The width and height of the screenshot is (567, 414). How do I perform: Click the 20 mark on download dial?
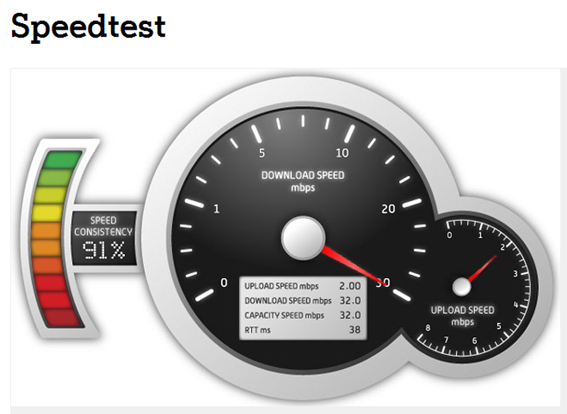point(388,209)
